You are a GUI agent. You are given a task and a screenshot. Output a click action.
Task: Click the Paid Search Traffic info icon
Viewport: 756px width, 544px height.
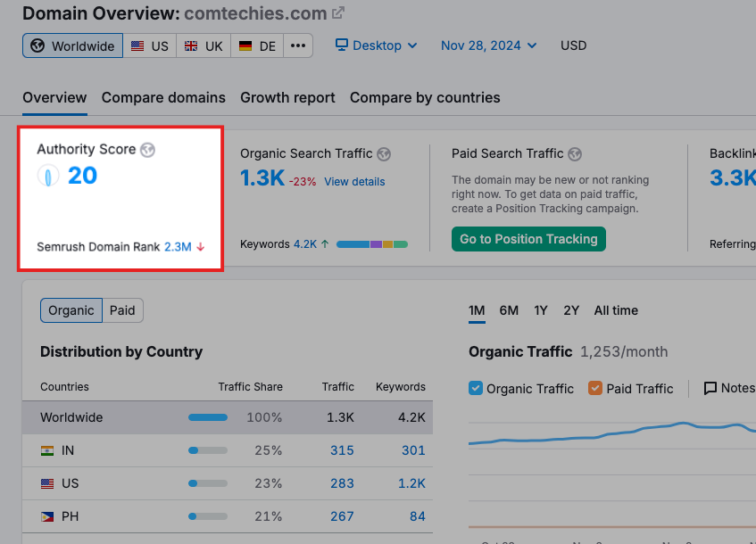[x=575, y=153]
